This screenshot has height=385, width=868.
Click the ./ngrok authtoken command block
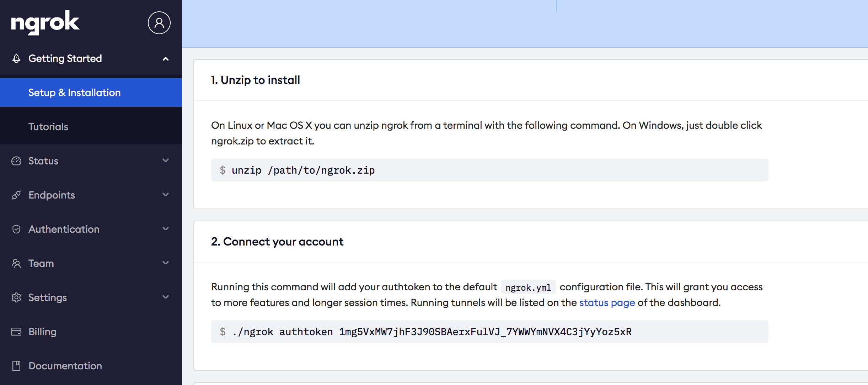click(490, 332)
